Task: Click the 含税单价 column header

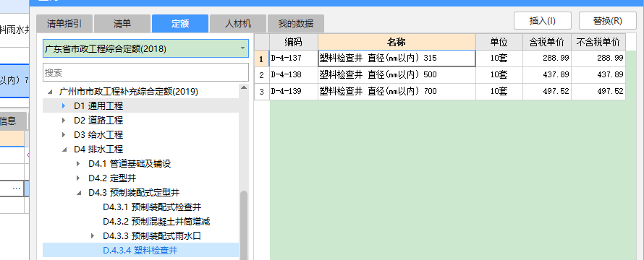Action: (x=546, y=42)
